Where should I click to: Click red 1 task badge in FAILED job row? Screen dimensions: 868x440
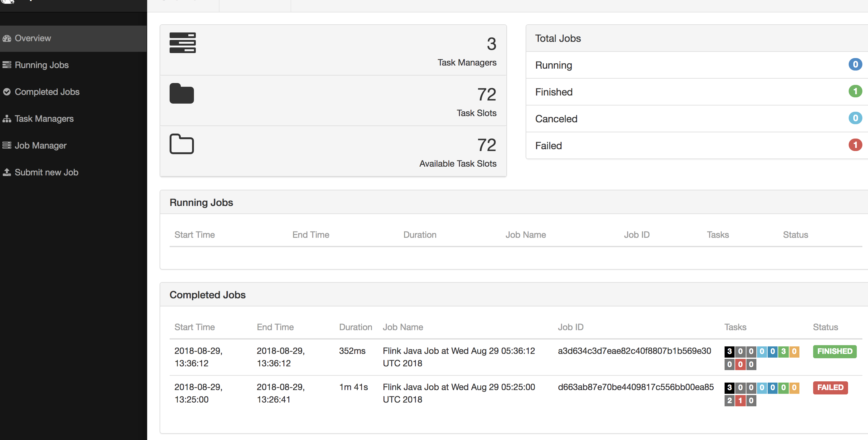[x=740, y=401]
